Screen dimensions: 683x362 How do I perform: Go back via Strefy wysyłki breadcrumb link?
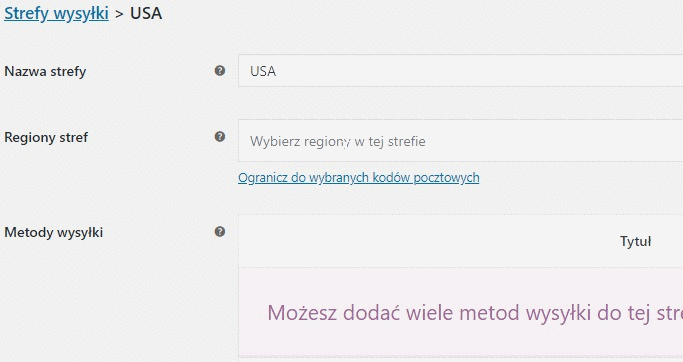pyautogui.click(x=56, y=14)
